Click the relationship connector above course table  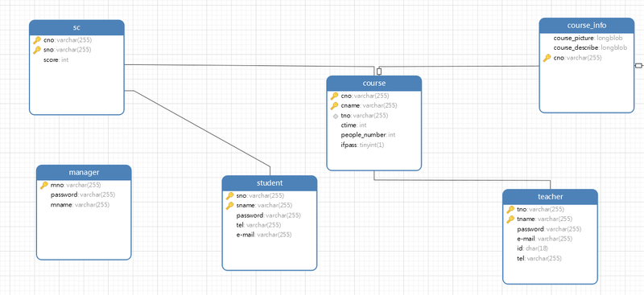[379, 72]
